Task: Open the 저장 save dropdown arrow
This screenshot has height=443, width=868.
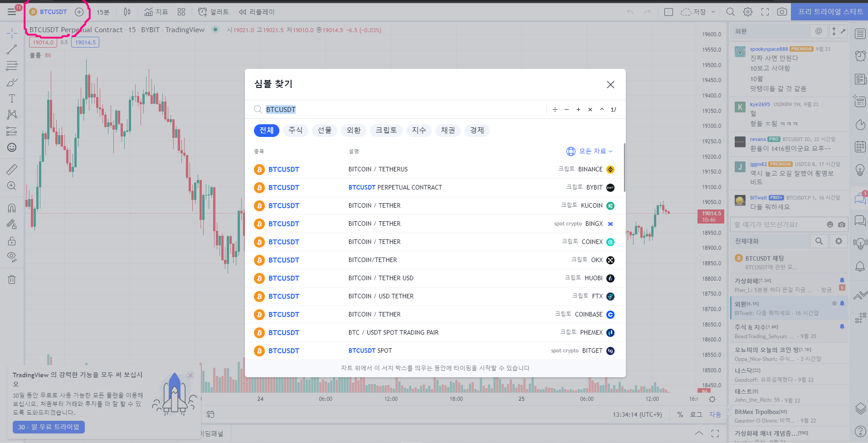Action: (x=713, y=12)
